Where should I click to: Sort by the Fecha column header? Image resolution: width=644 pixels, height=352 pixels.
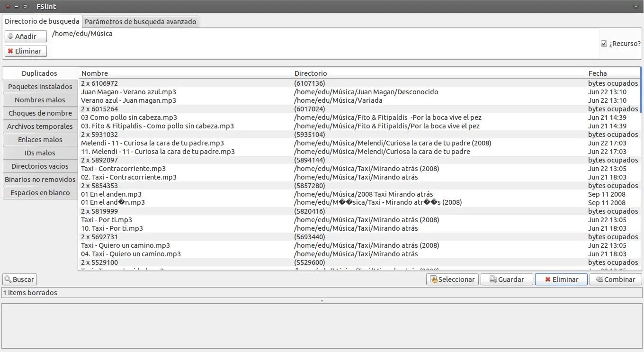point(613,73)
